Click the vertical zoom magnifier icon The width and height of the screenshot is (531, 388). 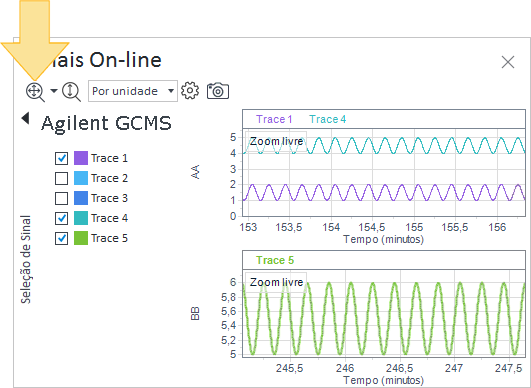tap(71, 92)
